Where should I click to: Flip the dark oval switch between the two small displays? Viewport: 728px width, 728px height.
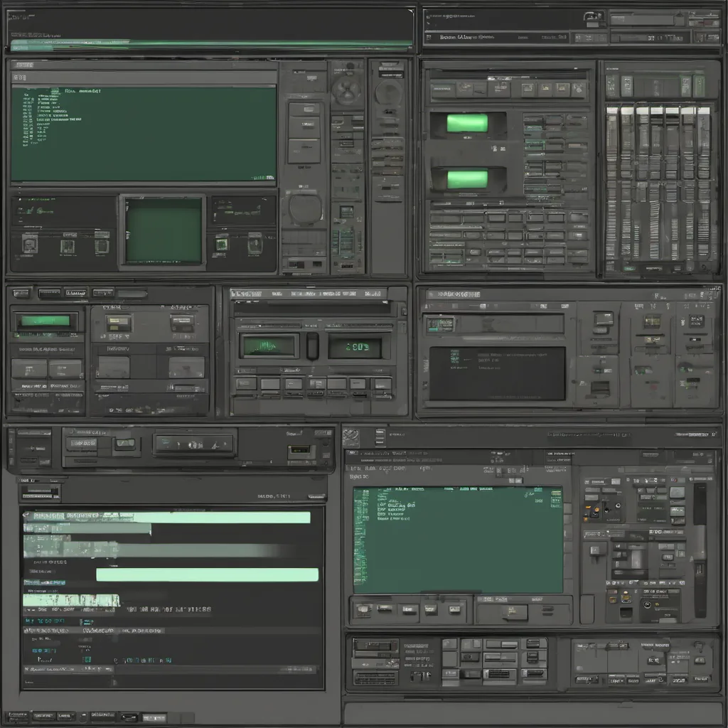[x=312, y=346]
